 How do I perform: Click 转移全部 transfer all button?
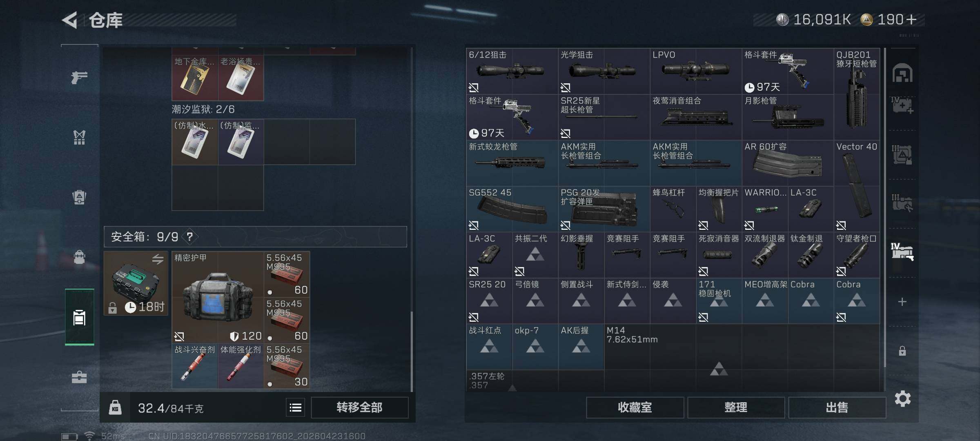359,408
